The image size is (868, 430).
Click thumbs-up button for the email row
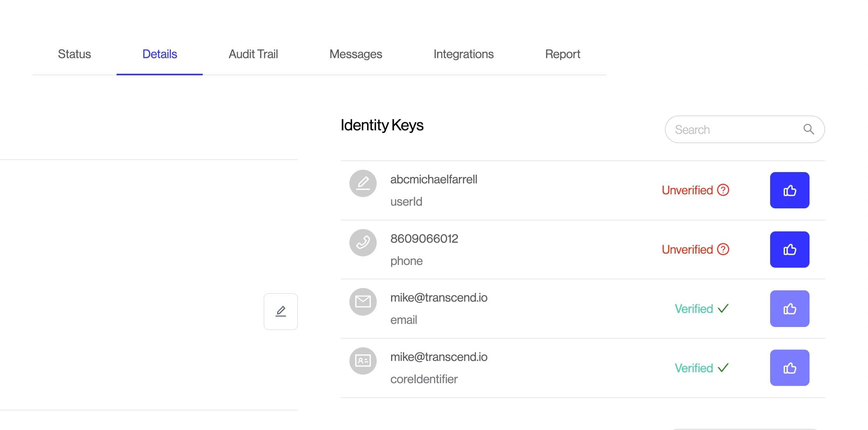tap(789, 309)
